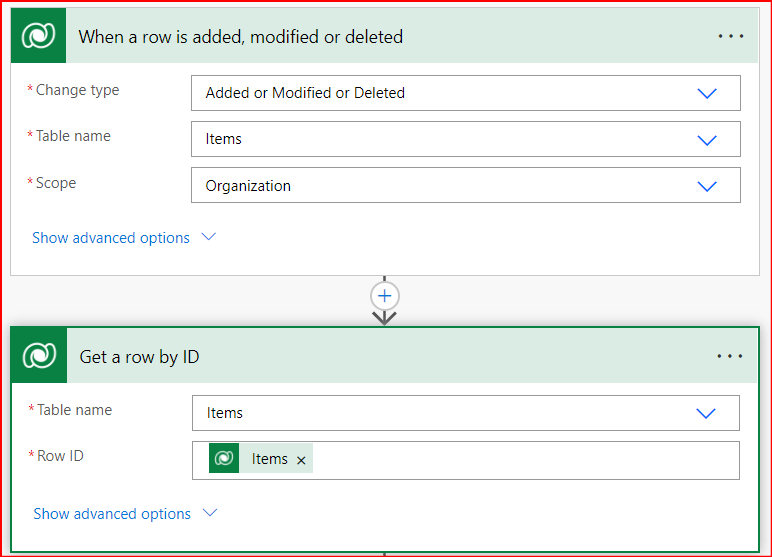Screen dimensions: 772x557
Task: Click the Dataverse icon inside the Items token
Action: tap(224, 459)
